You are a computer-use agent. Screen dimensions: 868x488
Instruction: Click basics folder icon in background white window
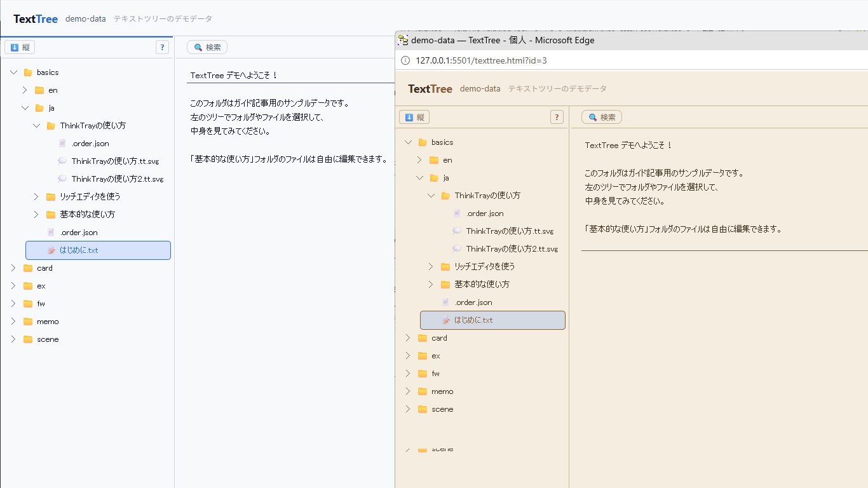[x=28, y=72]
